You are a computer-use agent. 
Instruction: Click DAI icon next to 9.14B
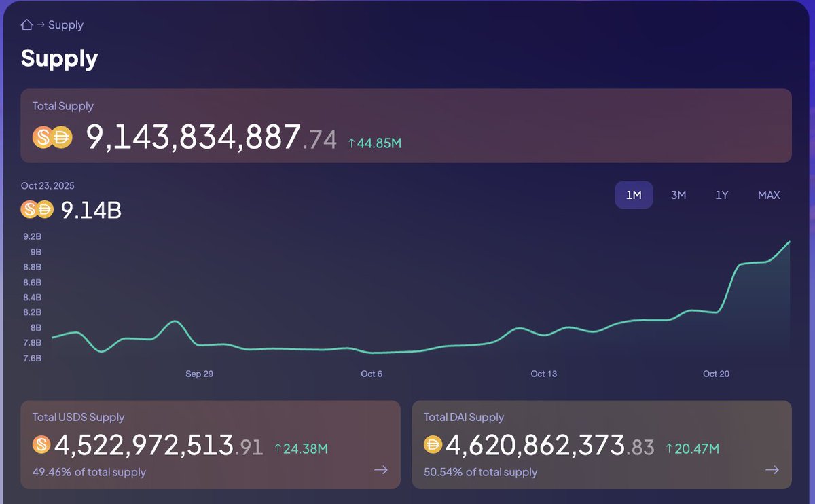point(45,210)
